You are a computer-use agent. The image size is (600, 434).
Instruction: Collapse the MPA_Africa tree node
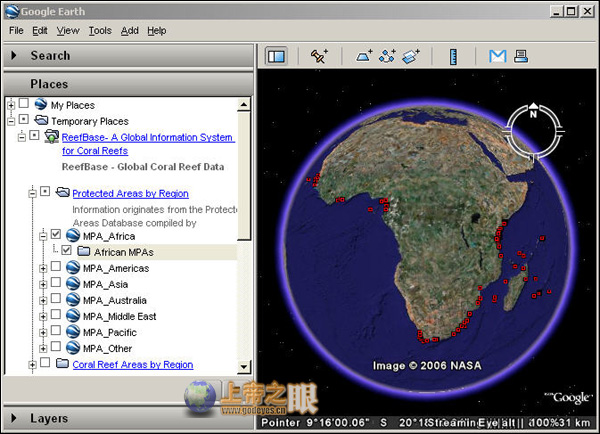43,236
